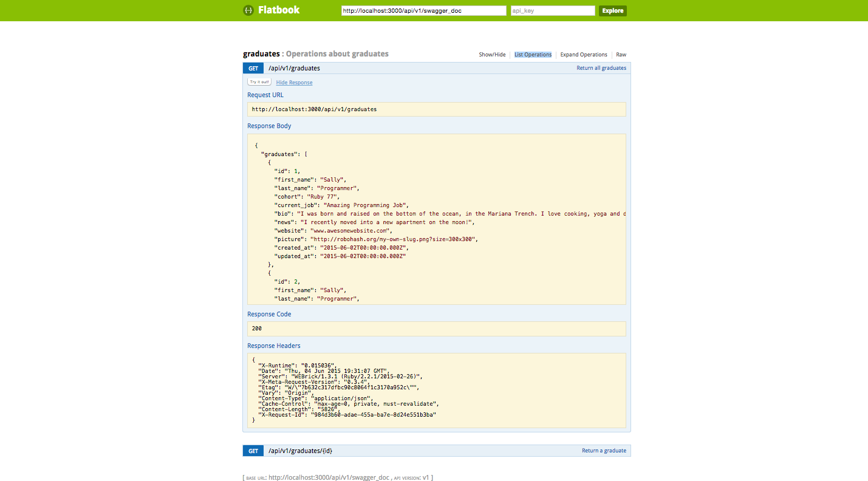This screenshot has width=868, height=481.
Task: Open the Return all graduates link
Action: coord(601,67)
